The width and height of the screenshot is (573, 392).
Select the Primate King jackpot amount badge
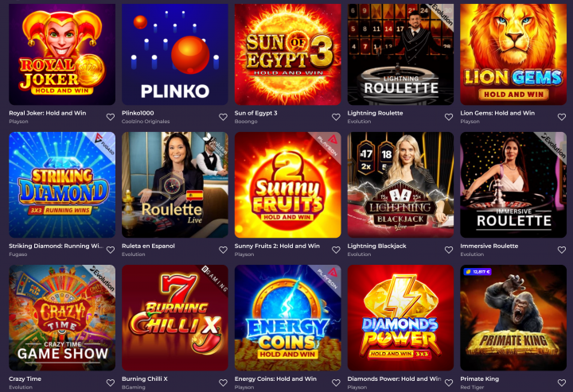click(x=477, y=272)
